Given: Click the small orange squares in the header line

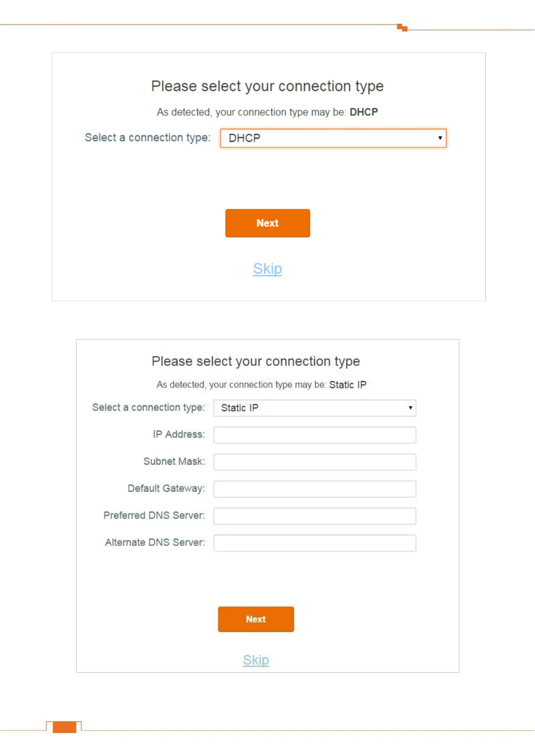Looking at the screenshot, I should [x=402, y=28].
